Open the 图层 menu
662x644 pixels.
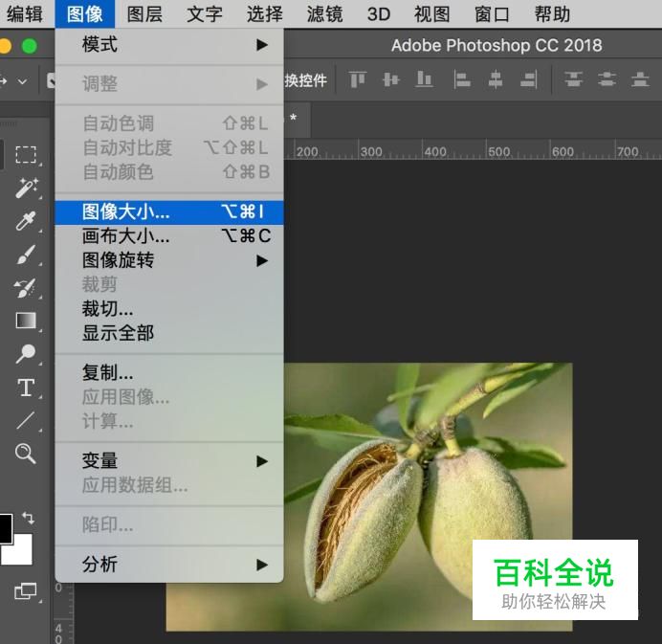click(x=144, y=14)
